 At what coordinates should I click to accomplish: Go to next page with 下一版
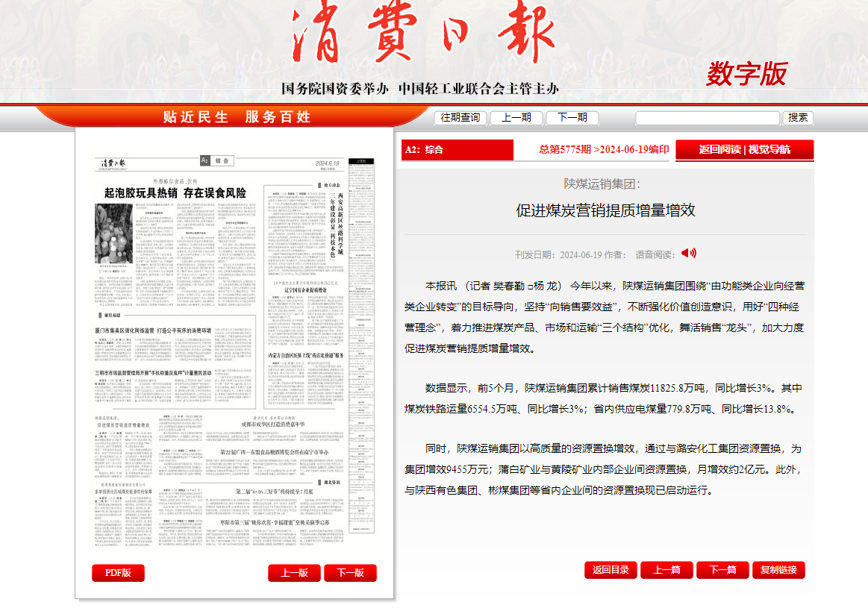point(350,573)
